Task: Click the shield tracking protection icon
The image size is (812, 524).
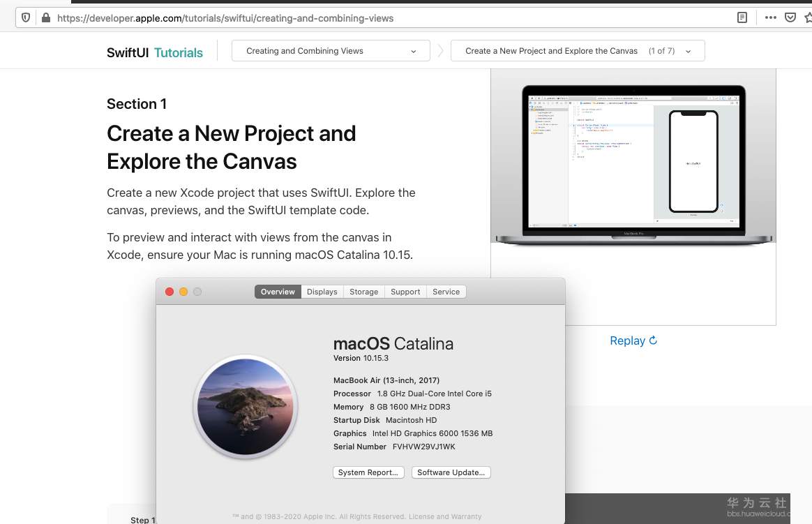Action: [x=25, y=17]
